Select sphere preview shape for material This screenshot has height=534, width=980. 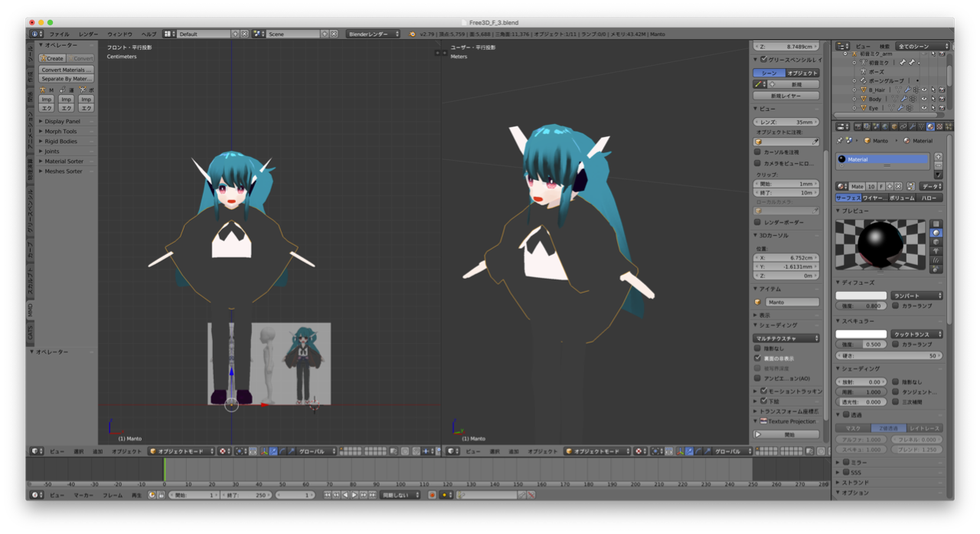click(x=936, y=233)
